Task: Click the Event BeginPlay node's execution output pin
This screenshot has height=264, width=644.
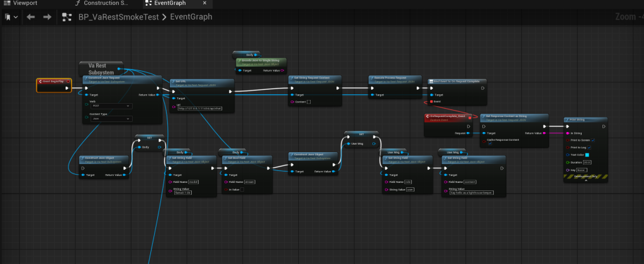Action: (67, 88)
